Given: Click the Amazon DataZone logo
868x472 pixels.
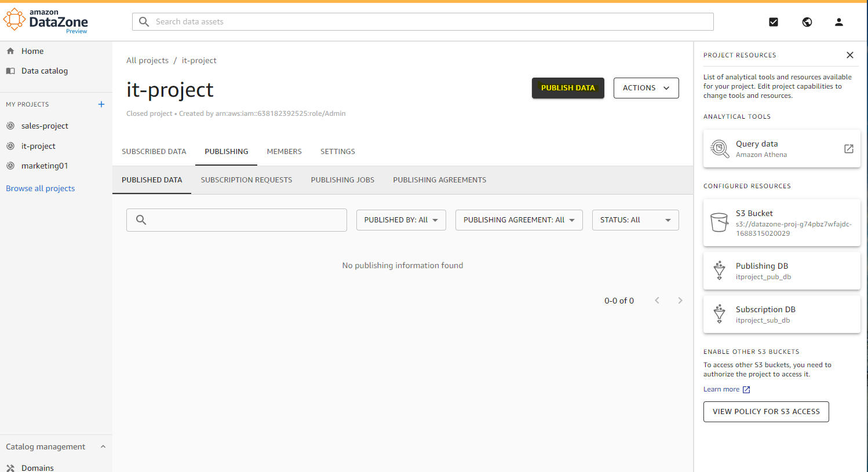Looking at the screenshot, I should click(x=46, y=21).
